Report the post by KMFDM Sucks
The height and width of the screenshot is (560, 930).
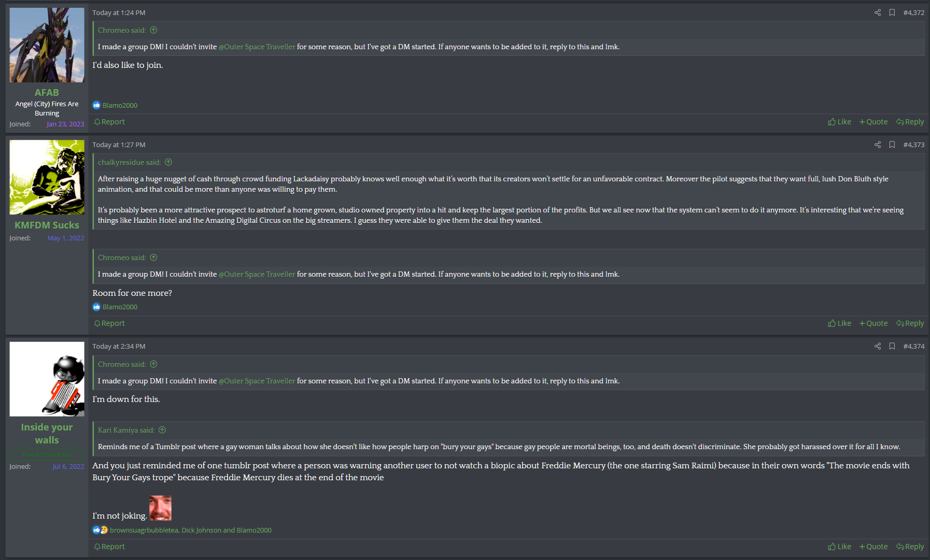[109, 324]
